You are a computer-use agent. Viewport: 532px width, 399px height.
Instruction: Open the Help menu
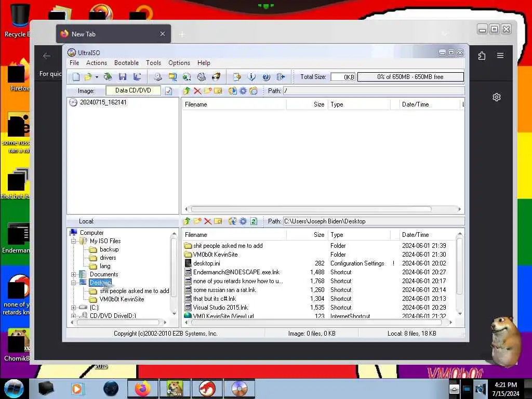click(204, 63)
